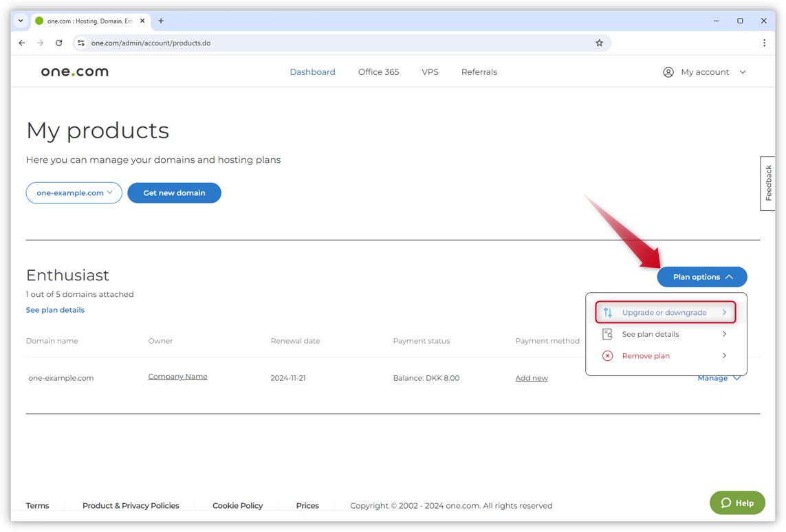
Task: Click the one.com logo
Action: pyautogui.click(x=74, y=72)
